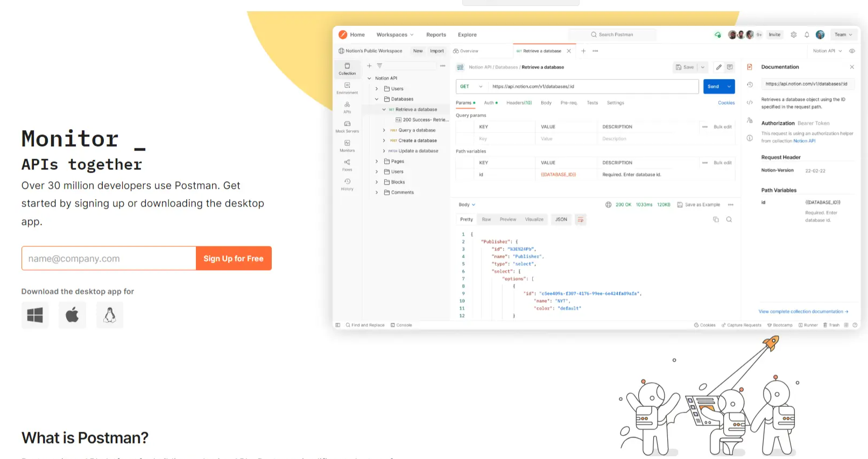Image resolution: width=868 pixels, height=459 pixels.
Task: Open the GET method dropdown
Action: (471, 86)
